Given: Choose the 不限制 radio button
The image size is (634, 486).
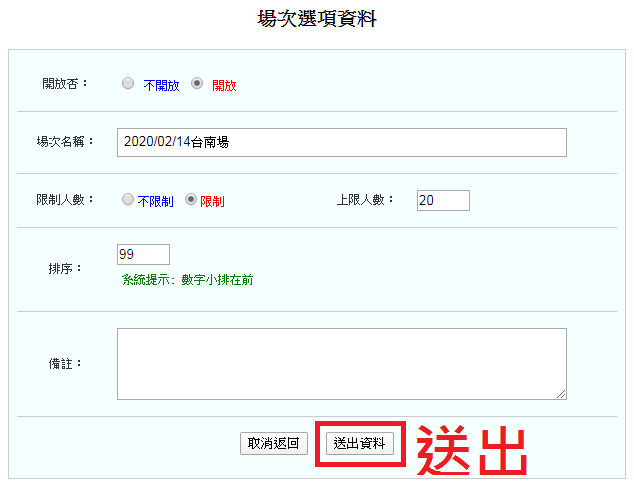Looking at the screenshot, I should point(128,200).
